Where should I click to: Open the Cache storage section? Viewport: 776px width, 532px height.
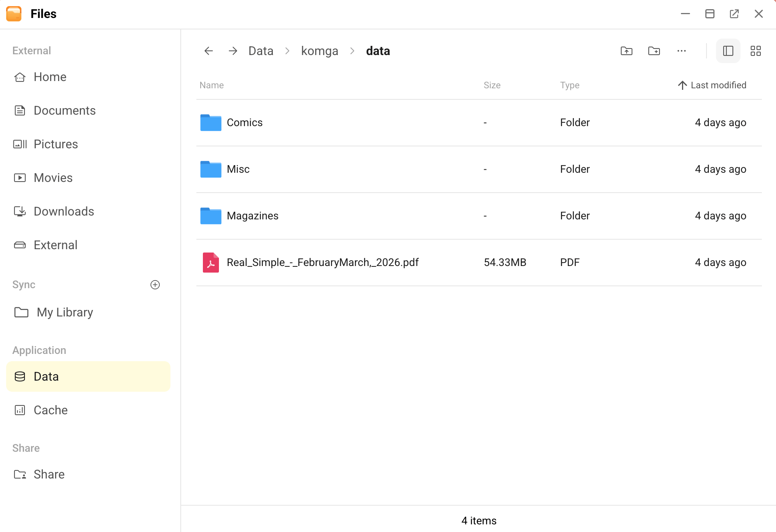pos(50,410)
